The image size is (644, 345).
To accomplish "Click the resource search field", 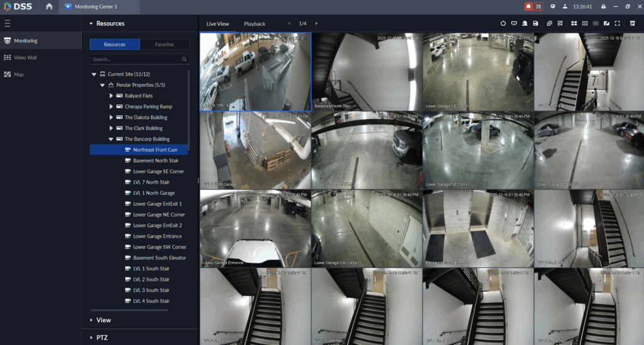I will click(136, 59).
